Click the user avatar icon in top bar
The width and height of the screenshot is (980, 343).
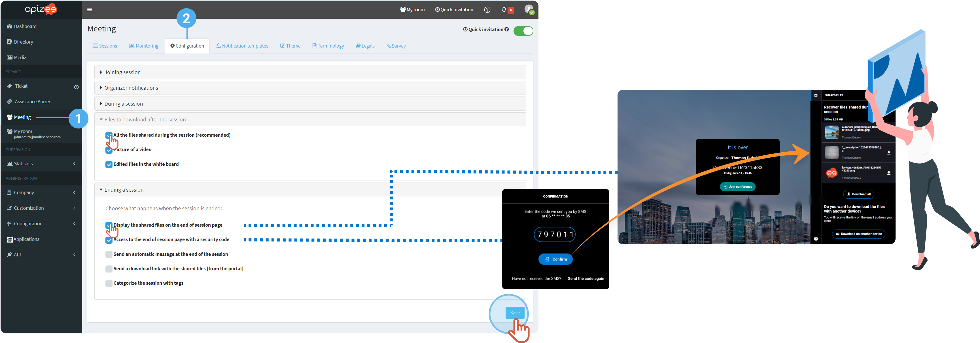tap(529, 10)
